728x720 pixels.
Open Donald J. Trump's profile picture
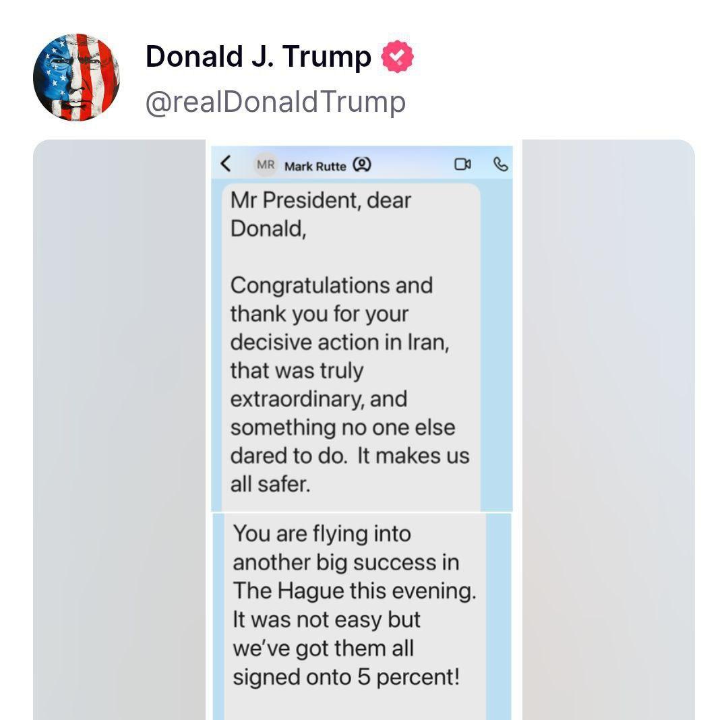point(77,77)
